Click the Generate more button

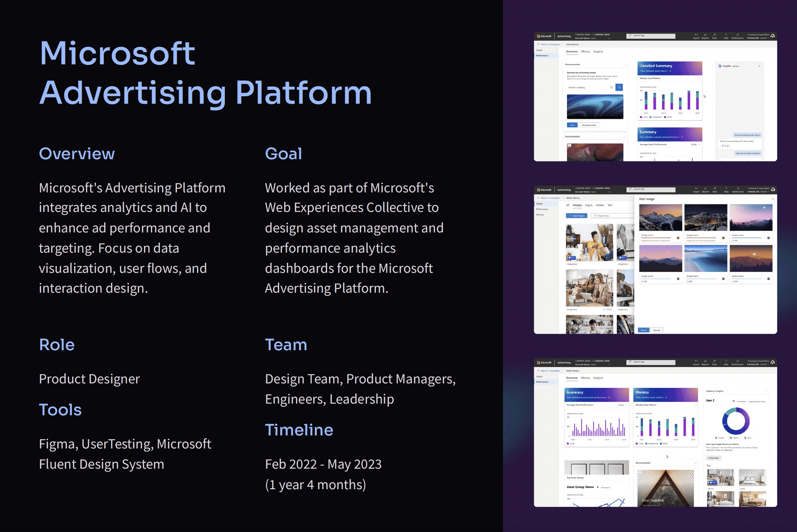589,125
